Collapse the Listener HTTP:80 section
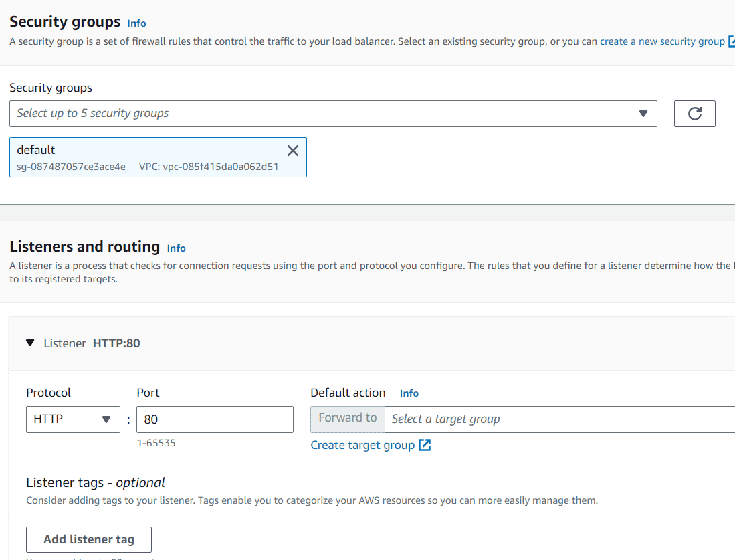This screenshot has height=560, width=735. [x=29, y=343]
